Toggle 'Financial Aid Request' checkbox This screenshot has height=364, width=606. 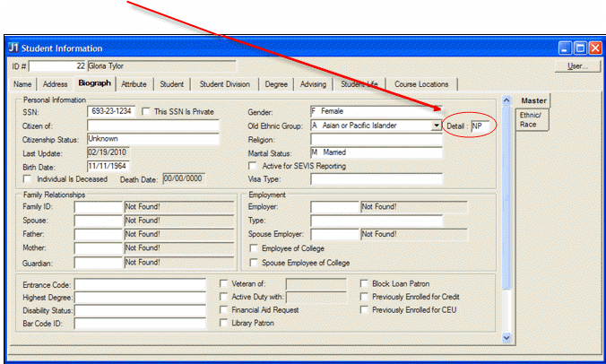click(x=223, y=310)
